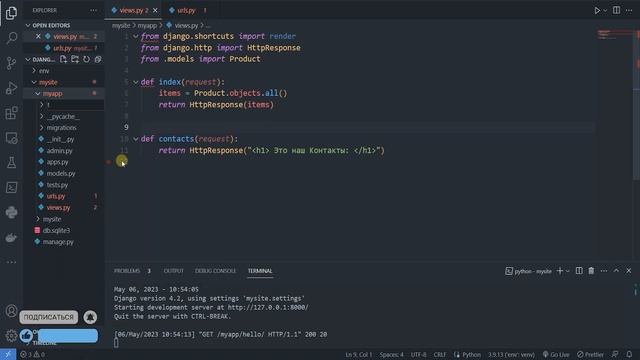
Task: Open the Docker view
Action: pos(11,238)
